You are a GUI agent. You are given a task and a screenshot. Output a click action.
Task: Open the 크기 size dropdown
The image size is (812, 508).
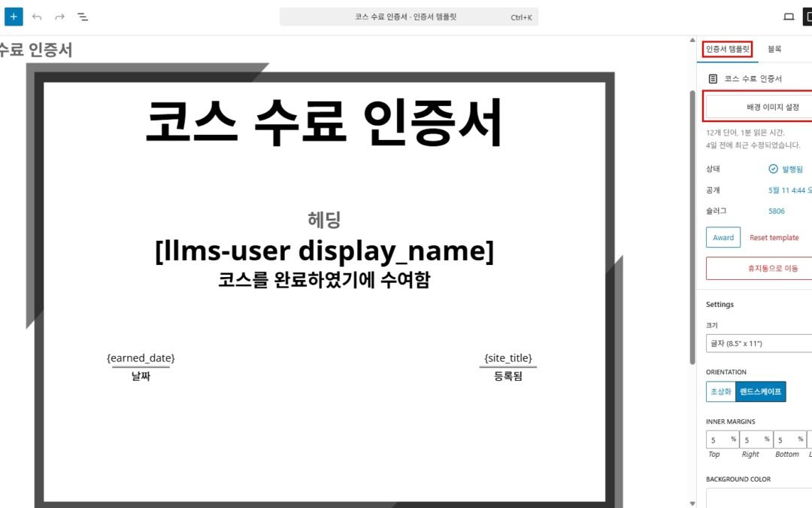(759, 343)
